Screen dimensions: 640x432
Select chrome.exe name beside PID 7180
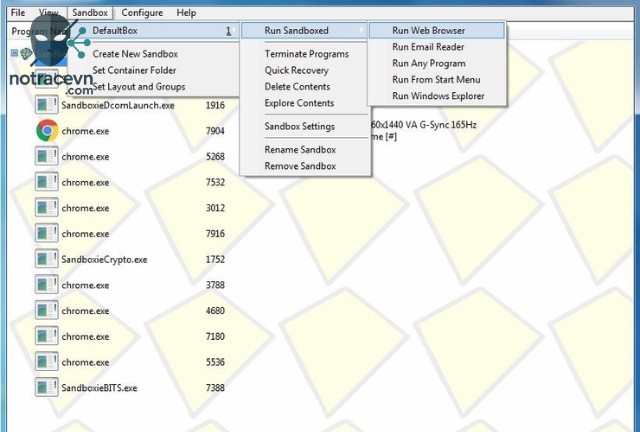point(85,337)
